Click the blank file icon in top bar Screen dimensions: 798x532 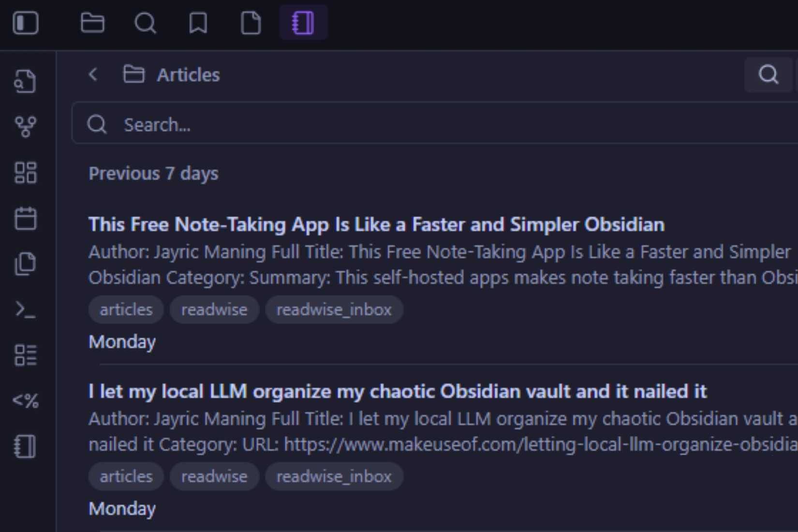pyautogui.click(x=251, y=23)
